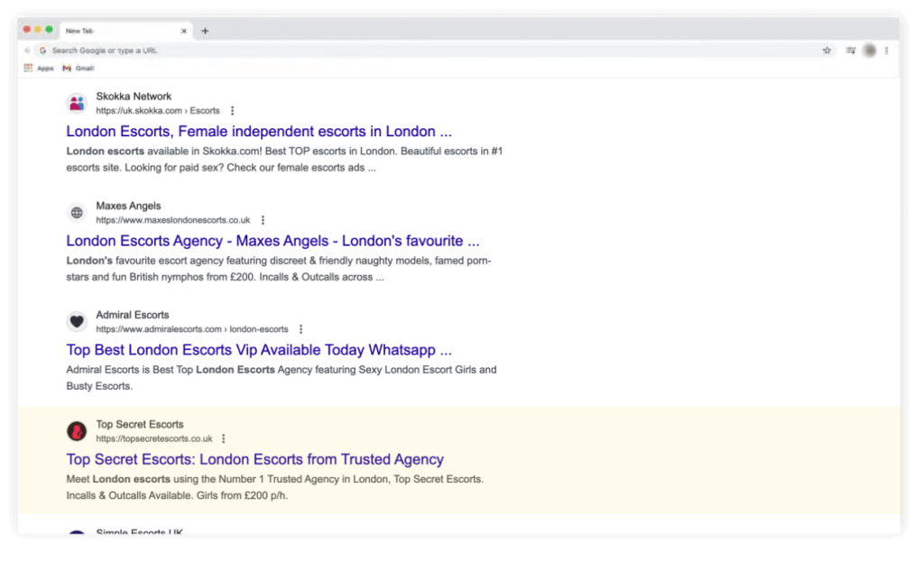Image resolution: width=924 pixels, height=562 pixels.
Task: Click the maxeslondonescorts.co.uk URL
Action: (172, 220)
